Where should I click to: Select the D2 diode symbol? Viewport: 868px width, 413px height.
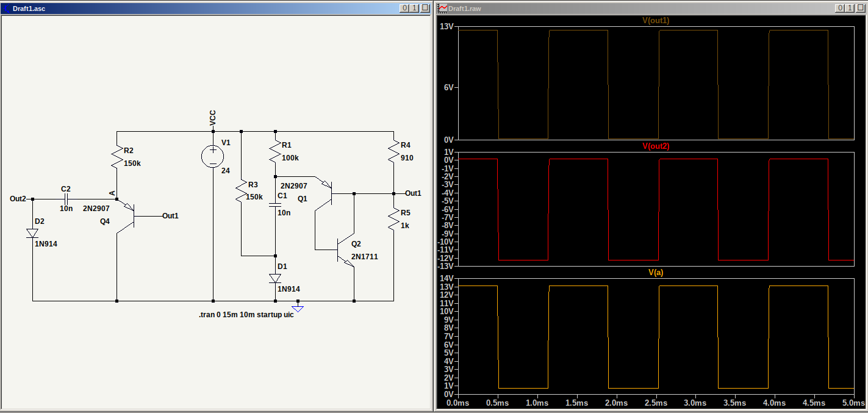tap(32, 233)
